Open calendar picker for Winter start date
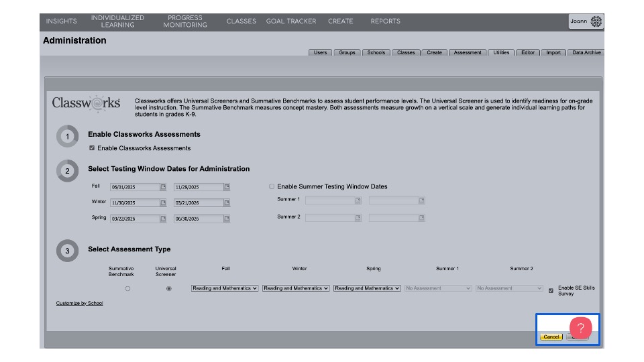644x362 pixels. pyautogui.click(x=163, y=202)
